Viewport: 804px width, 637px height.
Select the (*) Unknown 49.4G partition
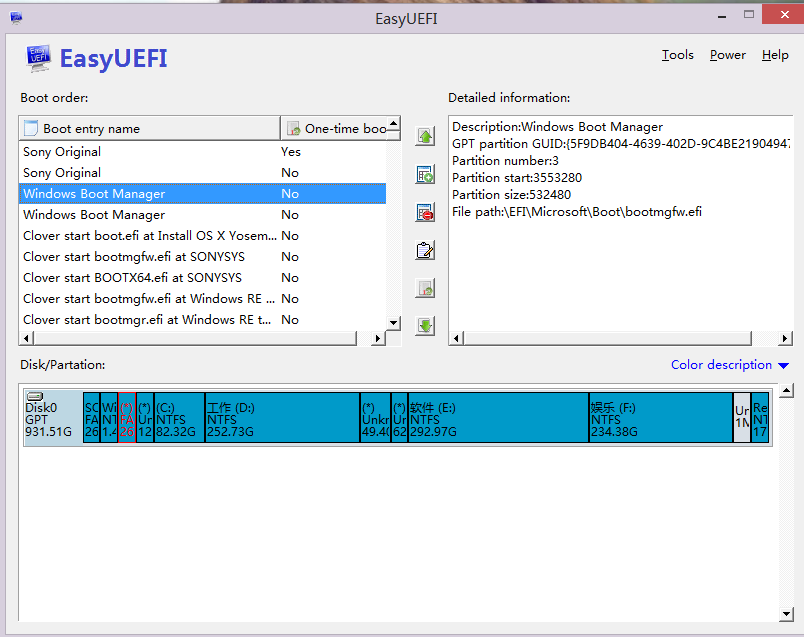[x=376, y=417]
